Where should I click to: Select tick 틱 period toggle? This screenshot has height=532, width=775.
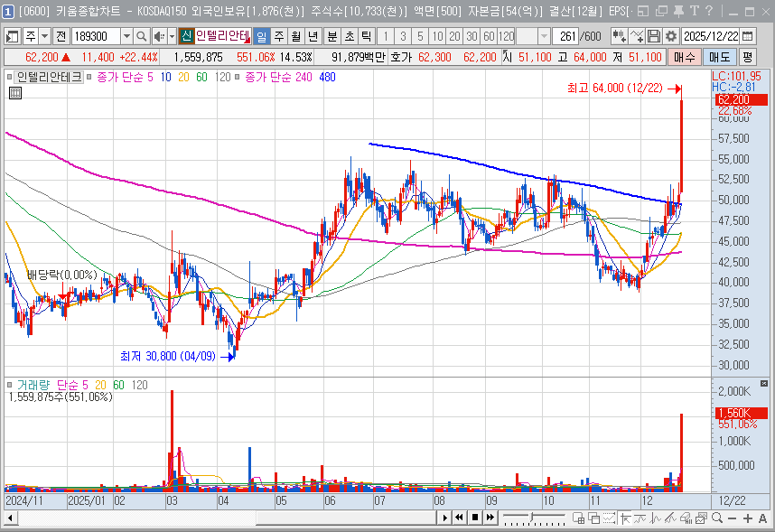(366, 36)
